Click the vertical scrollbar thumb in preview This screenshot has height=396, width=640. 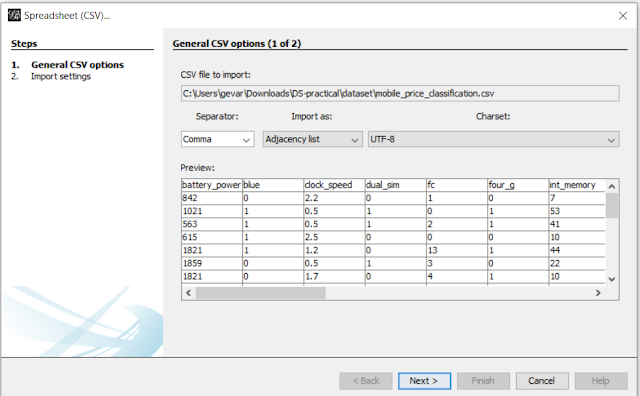point(611,205)
